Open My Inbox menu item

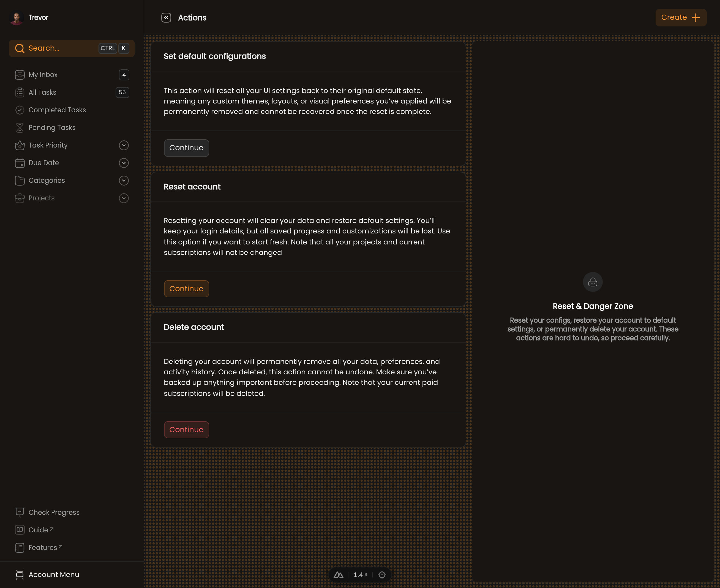point(72,75)
